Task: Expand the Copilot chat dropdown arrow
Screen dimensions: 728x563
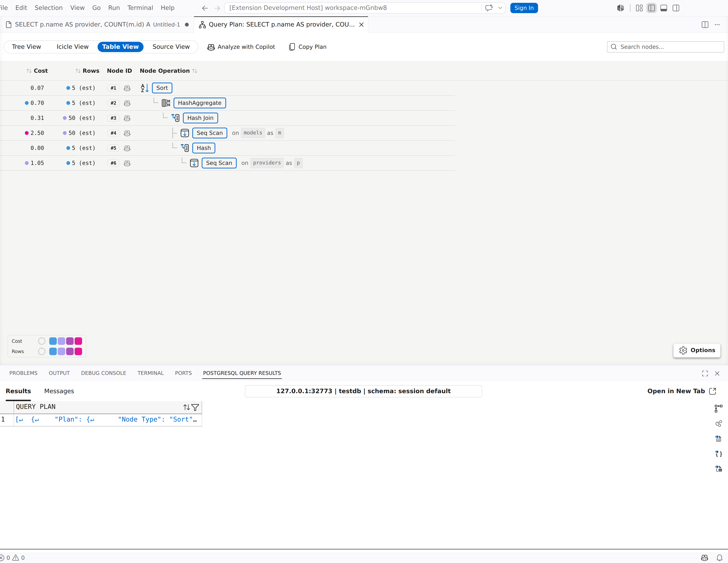Action: (500, 8)
